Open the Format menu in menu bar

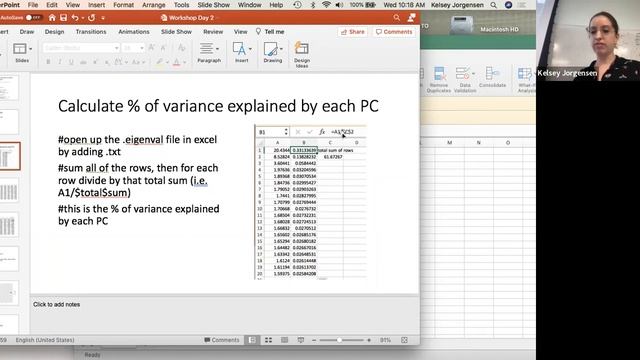pyautogui.click(x=123, y=5)
